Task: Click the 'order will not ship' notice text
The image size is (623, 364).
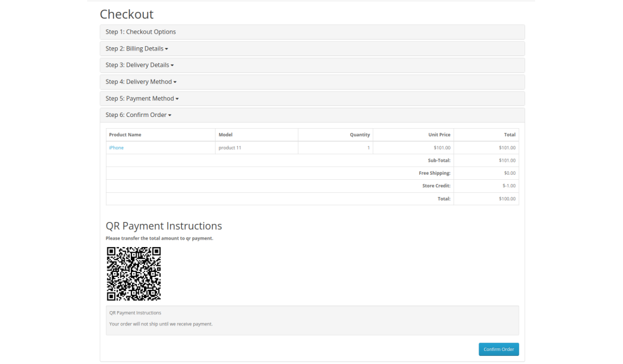Action: point(161,324)
